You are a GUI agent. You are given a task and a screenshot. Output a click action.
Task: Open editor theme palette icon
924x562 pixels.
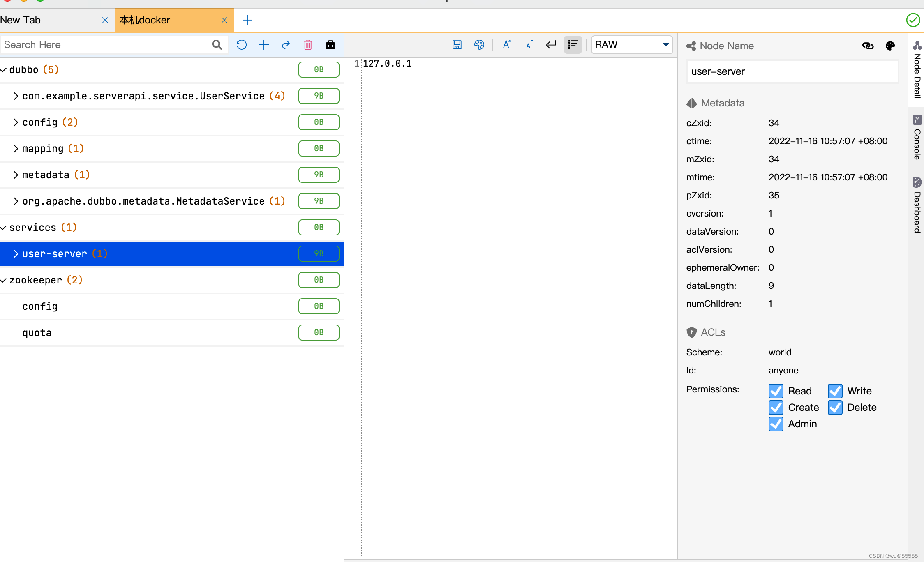(x=479, y=45)
